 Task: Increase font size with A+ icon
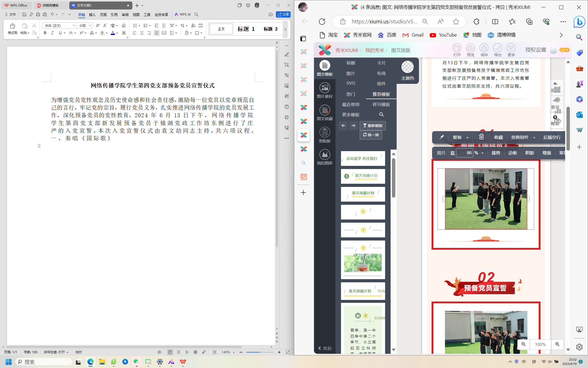tap(98, 25)
